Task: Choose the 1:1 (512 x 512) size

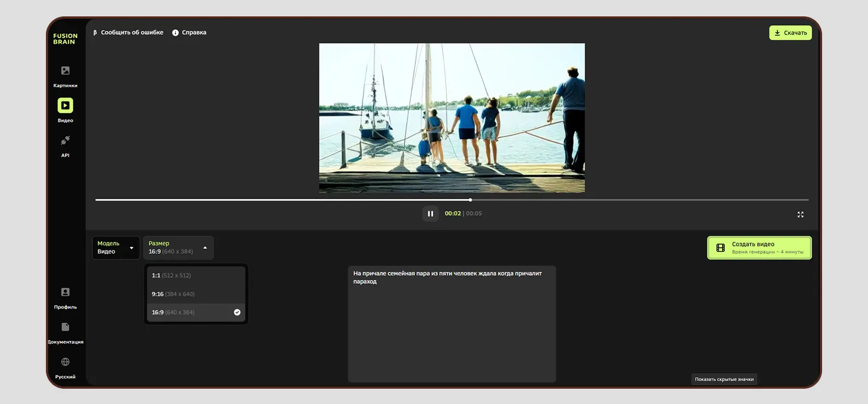Action: click(x=196, y=276)
